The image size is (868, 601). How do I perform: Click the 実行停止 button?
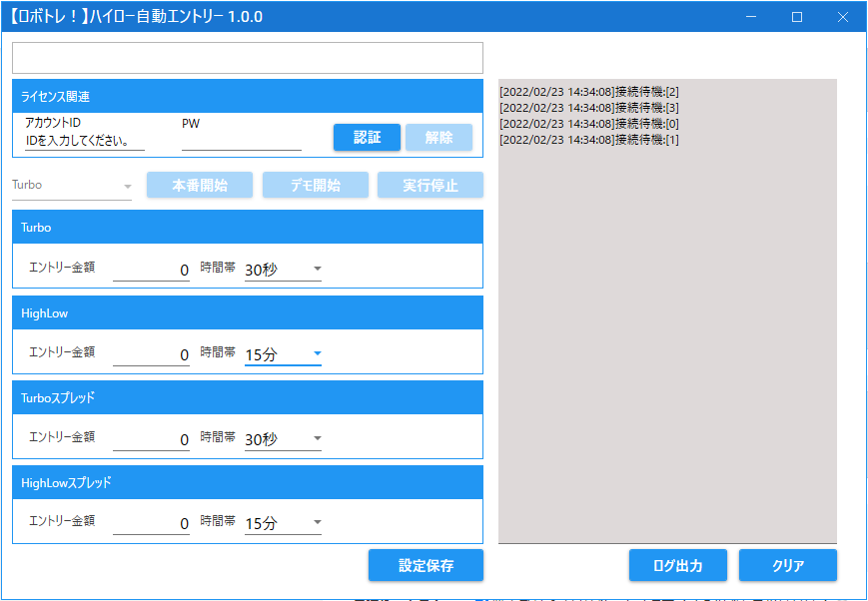(430, 186)
